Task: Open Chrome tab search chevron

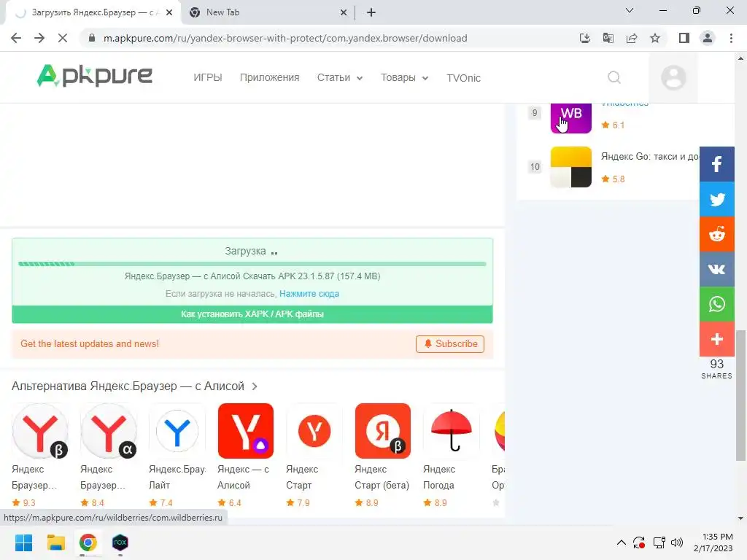Action: tap(630, 10)
